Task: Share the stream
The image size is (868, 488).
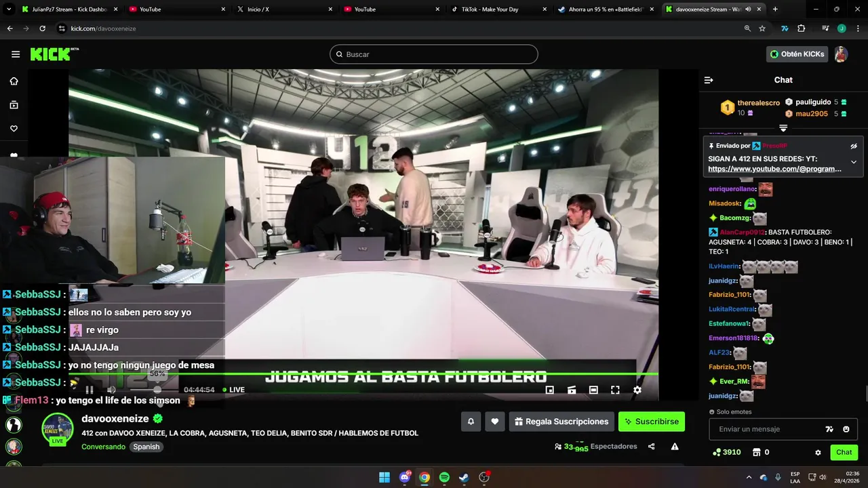Action: point(652,447)
